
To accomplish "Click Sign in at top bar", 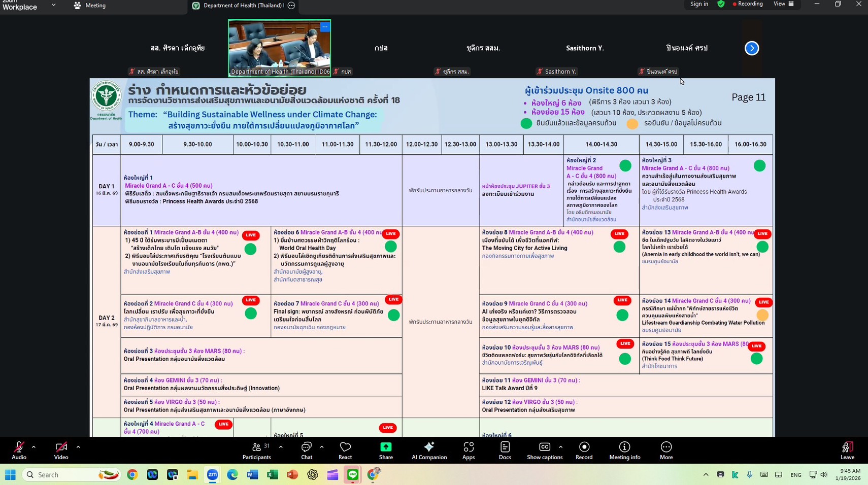I will pyautogui.click(x=699, y=4).
